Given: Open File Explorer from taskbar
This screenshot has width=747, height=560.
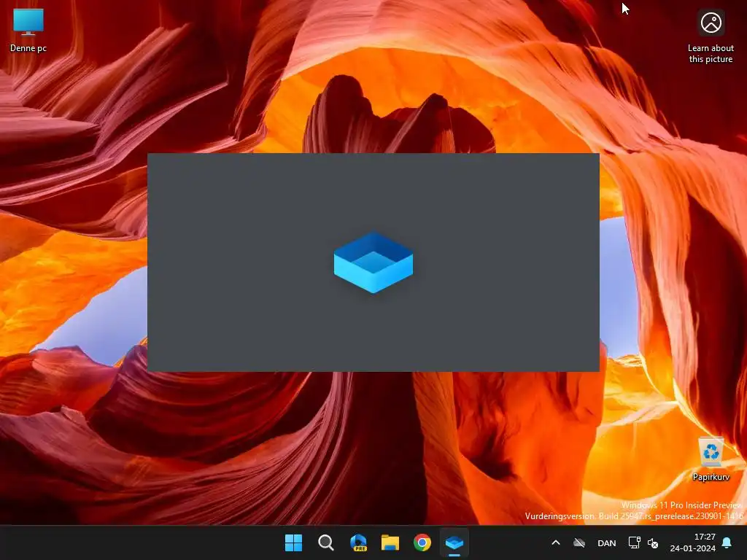Looking at the screenshot, I should 390,542.
